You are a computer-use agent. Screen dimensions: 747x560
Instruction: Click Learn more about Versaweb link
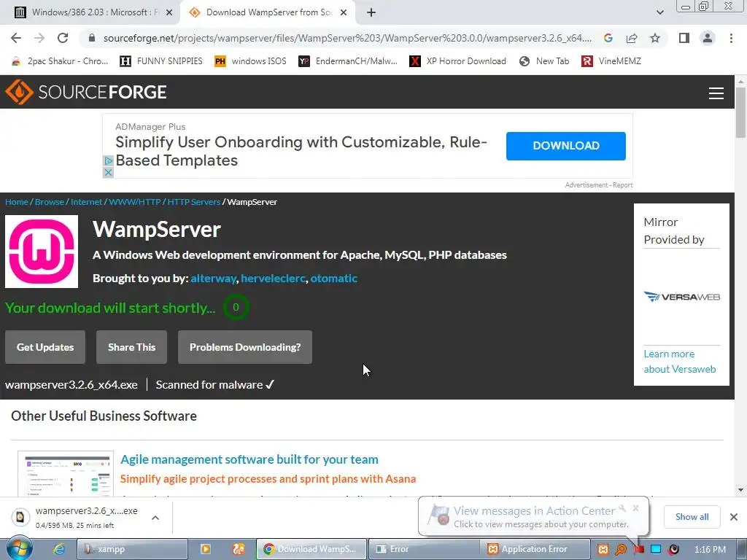click(x=680, y=362)
